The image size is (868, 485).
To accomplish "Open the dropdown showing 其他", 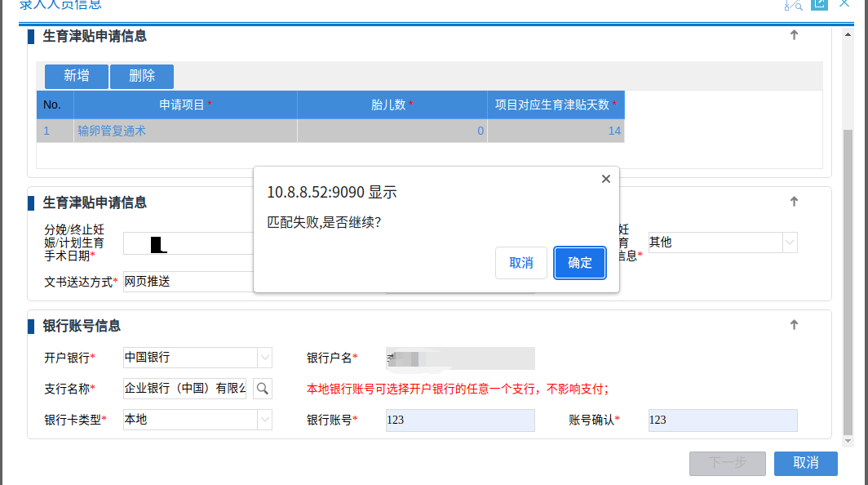I will (790, 242).
